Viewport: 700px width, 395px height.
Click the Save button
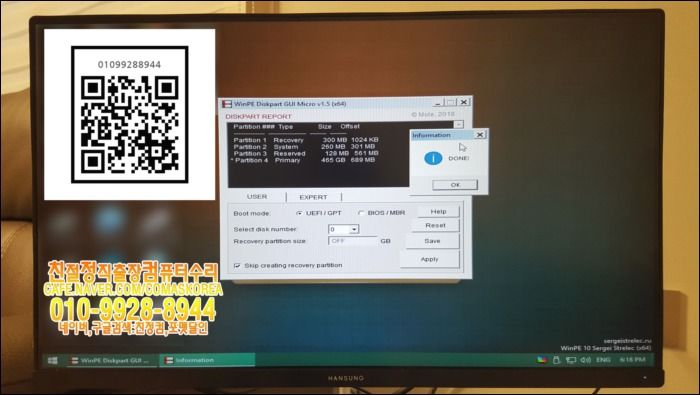click(x=432, y=241)
